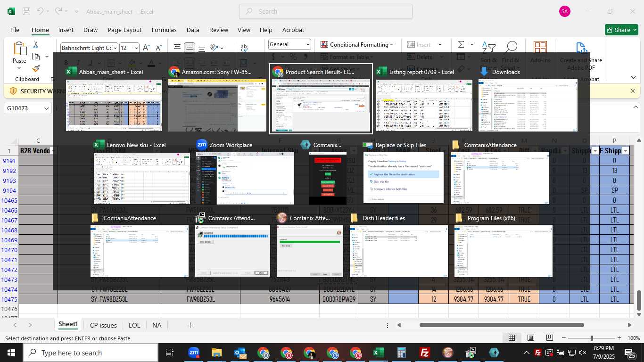The width and height of the screenshot is (644, 362).
Task: Switch to the Formulas ribbon tab
Action: 164,30
